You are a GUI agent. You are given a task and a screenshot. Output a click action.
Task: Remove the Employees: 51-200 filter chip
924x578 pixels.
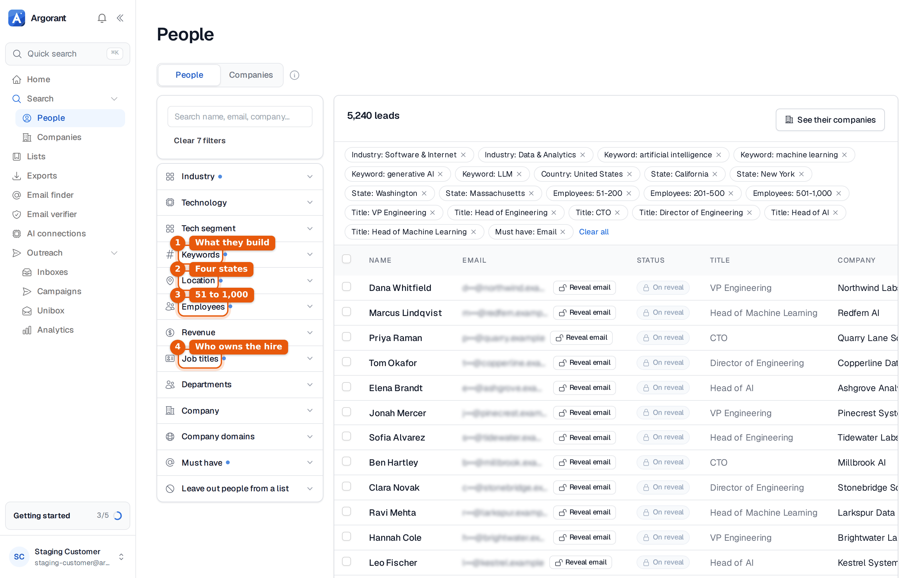click(x=629, y=193)
